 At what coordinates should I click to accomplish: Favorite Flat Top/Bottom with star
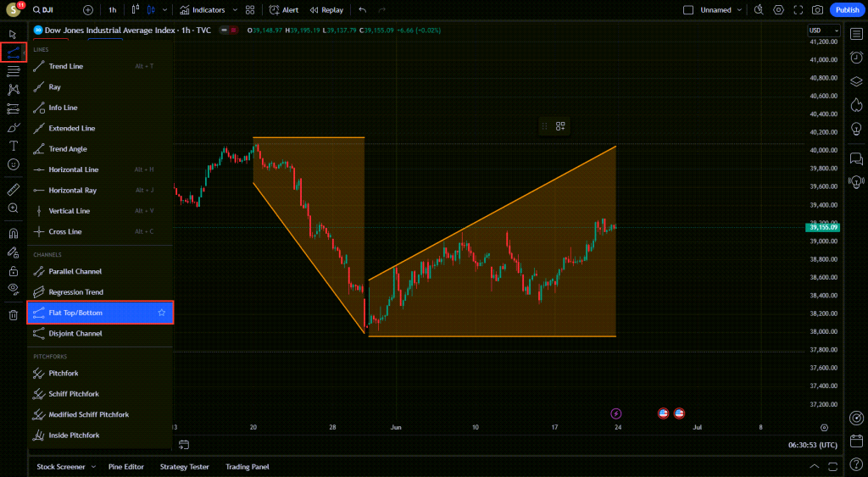pyautogui.click(x=162, y=313)
